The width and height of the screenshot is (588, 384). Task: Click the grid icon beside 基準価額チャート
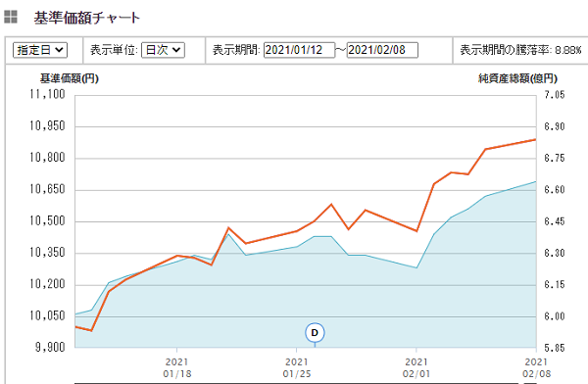click(11, 17)
